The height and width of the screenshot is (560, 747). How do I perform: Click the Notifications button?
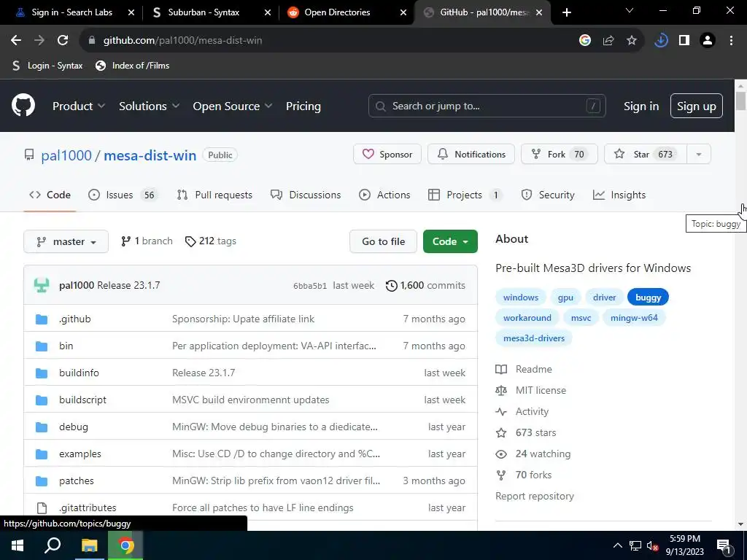click(x=471, y=155)
